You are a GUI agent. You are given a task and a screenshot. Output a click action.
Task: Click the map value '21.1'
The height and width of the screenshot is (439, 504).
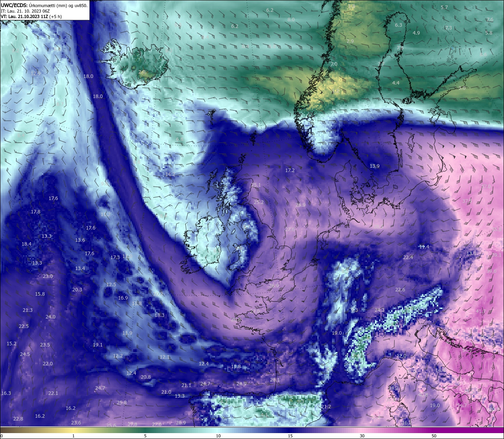pos(186,385)
